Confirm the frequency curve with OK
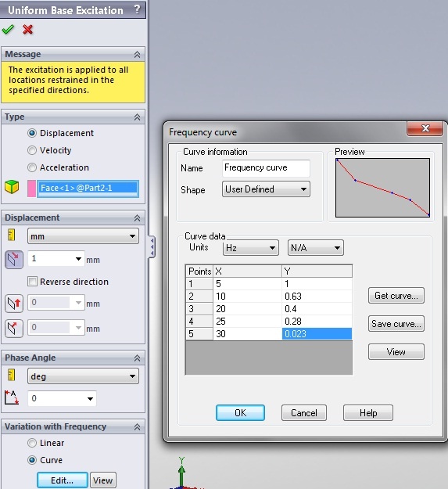 click(x=240, y=413)
